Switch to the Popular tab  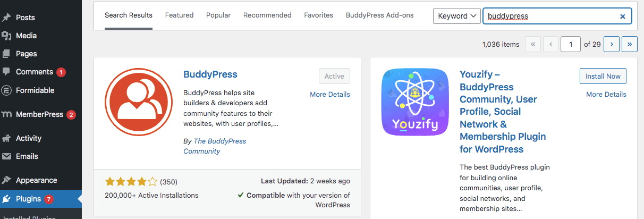[x=218, y=15]
